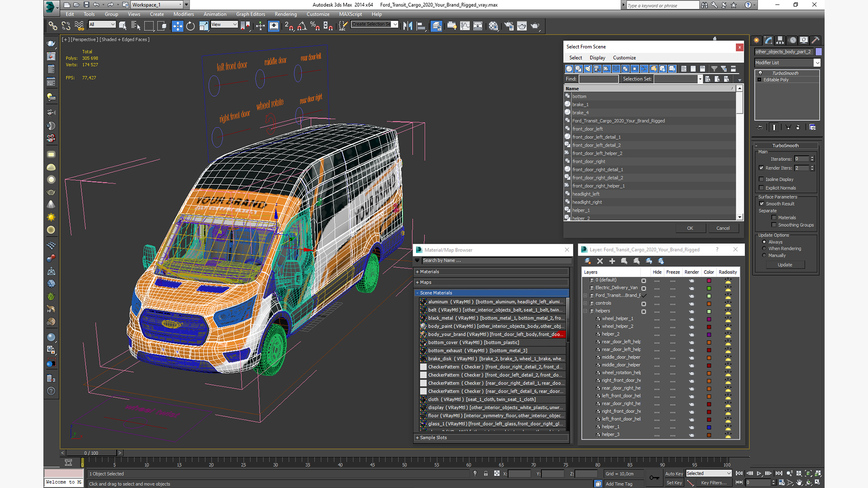The width and height of the screenshot is (868, 488).
Task: Click color swatch of 0 (default) layer
Action: point(709,281)
